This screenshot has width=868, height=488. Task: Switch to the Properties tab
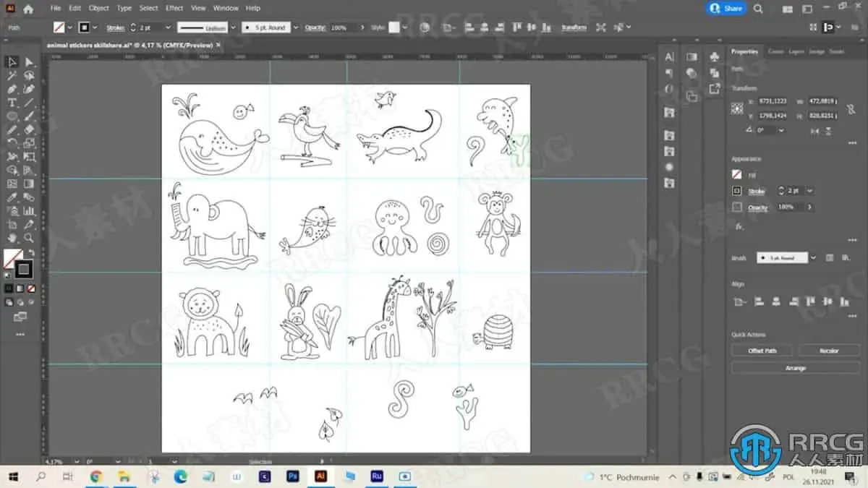point(744,51)
